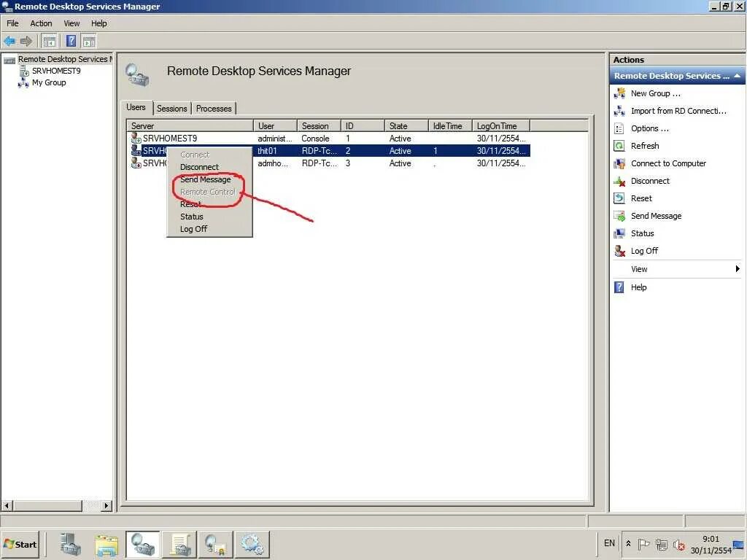Viewport: 747px width, 560px height.
Task: Click the Connect to Computer icon
Action: [619, 163]
